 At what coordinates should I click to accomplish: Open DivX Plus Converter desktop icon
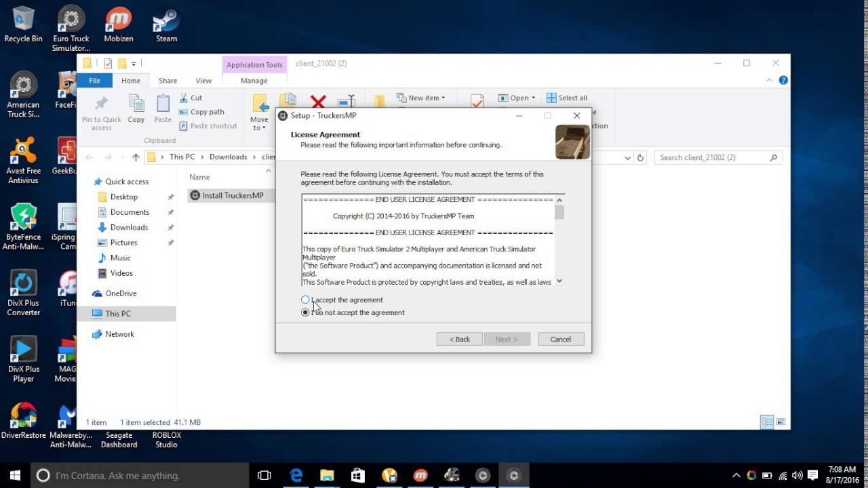pos(23,293)
